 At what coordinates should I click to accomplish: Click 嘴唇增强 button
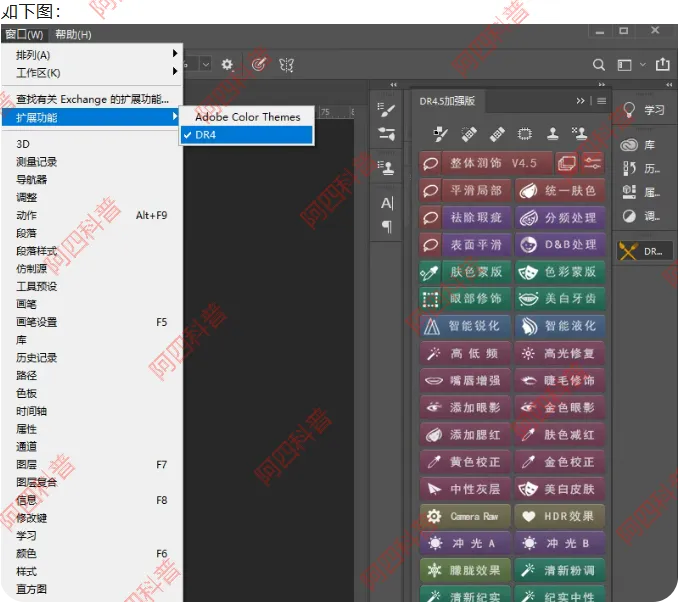coord(465,381)
